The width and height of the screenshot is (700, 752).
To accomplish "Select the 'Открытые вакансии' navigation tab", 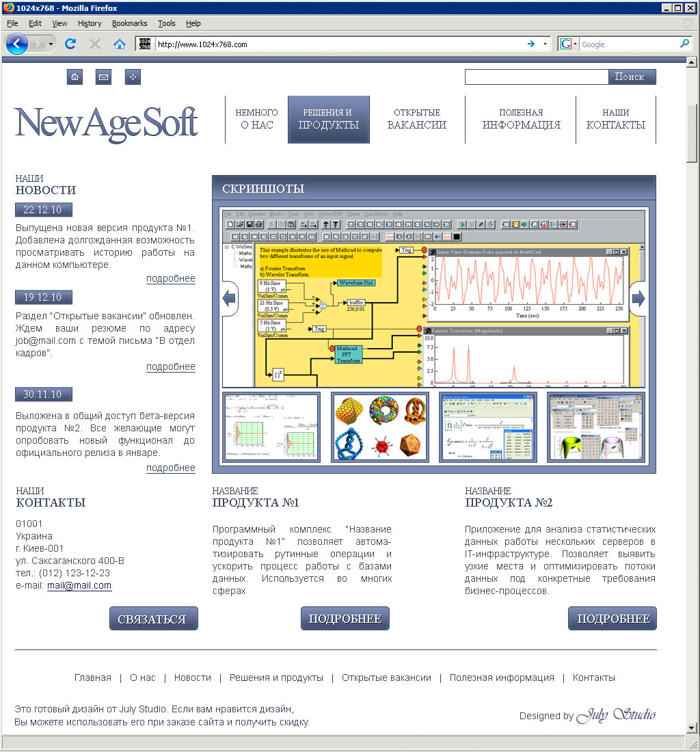I will [x=417, y=120].
